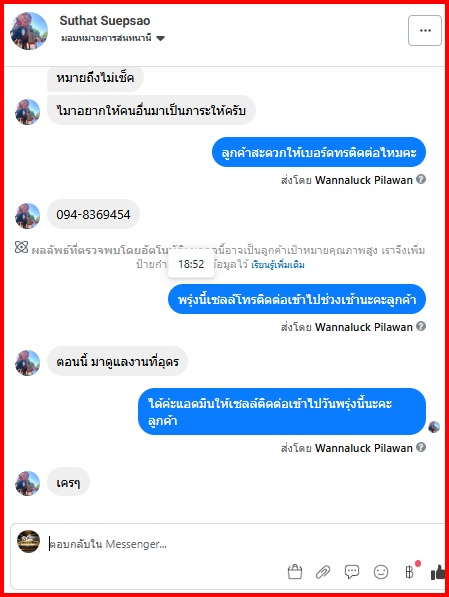Open saved replies speech bubble icon
Image resolution: width=449 pixels, height=597 pixels.
(x=352, y=571)
